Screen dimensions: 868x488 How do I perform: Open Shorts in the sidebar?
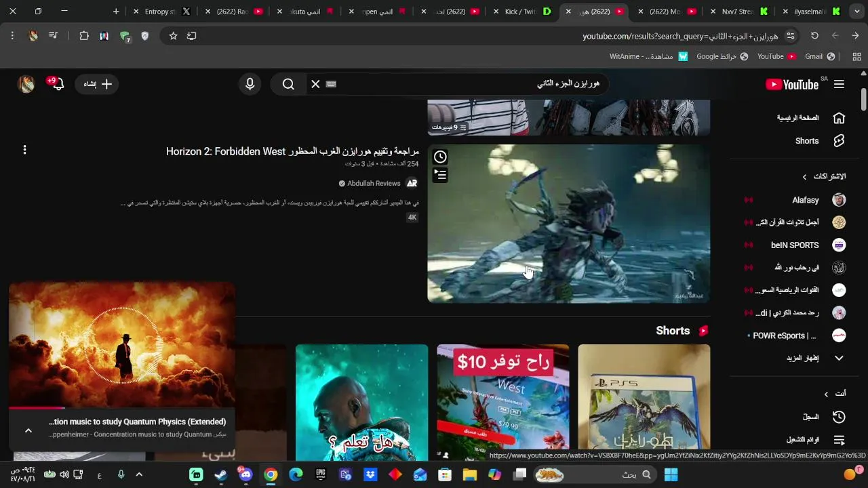tap(807, 141)
